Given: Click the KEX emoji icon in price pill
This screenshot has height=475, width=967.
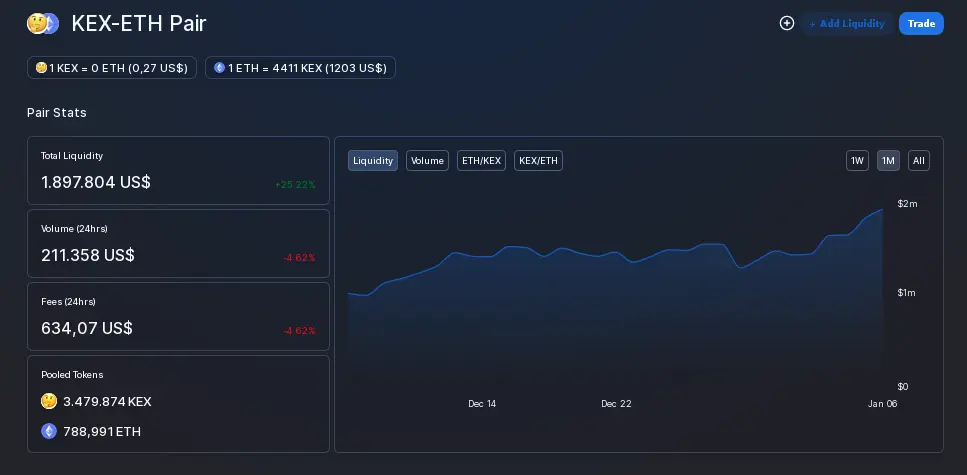Looking at the screenshot, I should tap(41, 68).
